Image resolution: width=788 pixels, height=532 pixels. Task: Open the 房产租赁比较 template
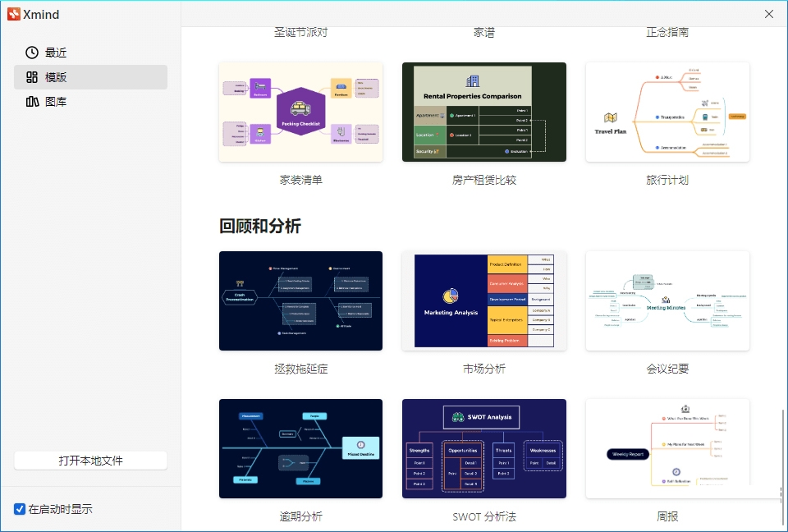coord(483,112)
